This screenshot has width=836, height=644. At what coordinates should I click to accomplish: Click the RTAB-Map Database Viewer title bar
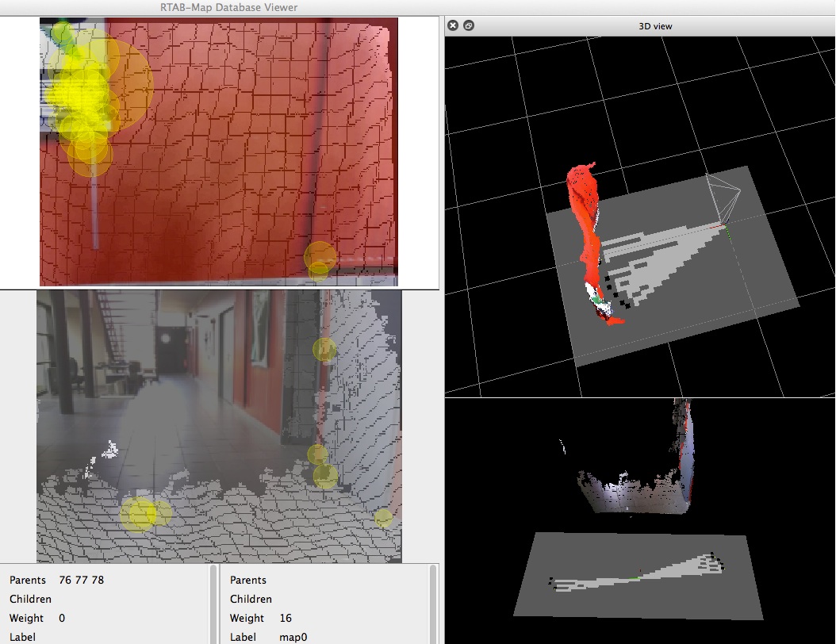(x=228, y=8)
